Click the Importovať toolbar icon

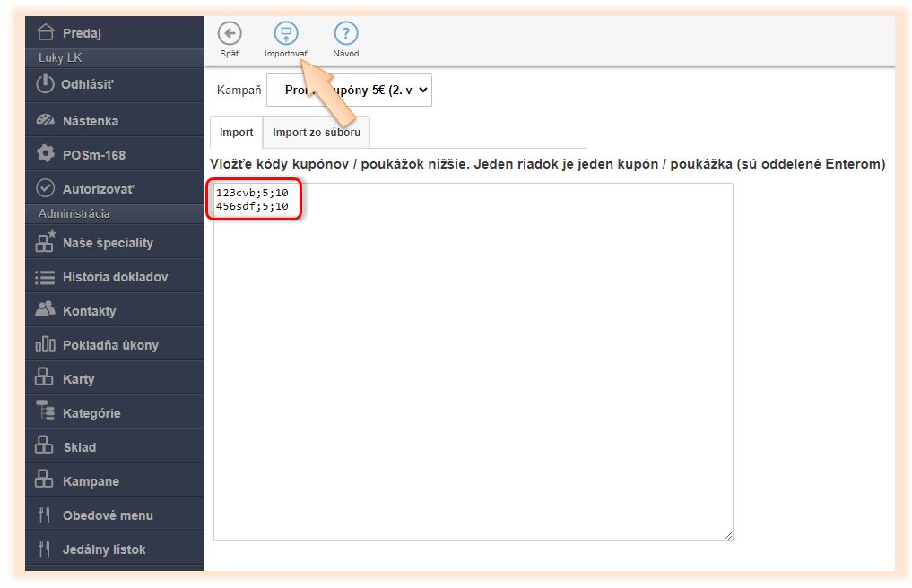285,34
